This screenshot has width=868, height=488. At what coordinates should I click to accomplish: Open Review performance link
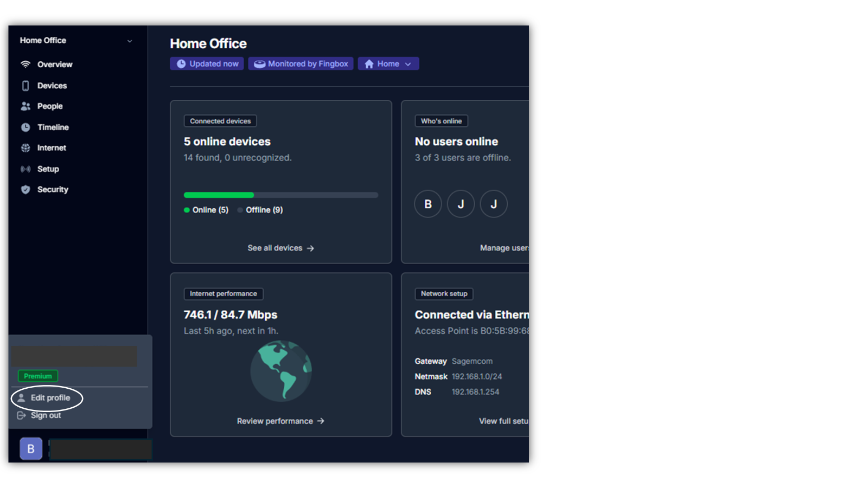280,421
